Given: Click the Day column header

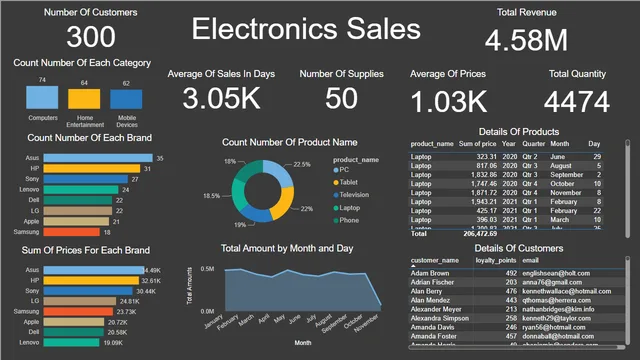Looking at the screenshot, I should coord(594,144).
